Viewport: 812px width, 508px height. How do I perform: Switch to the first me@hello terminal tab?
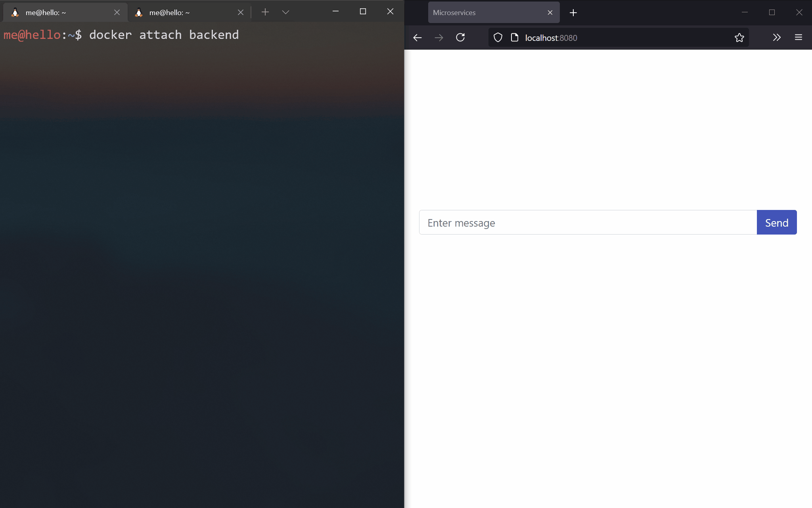[x=59, y=13]
